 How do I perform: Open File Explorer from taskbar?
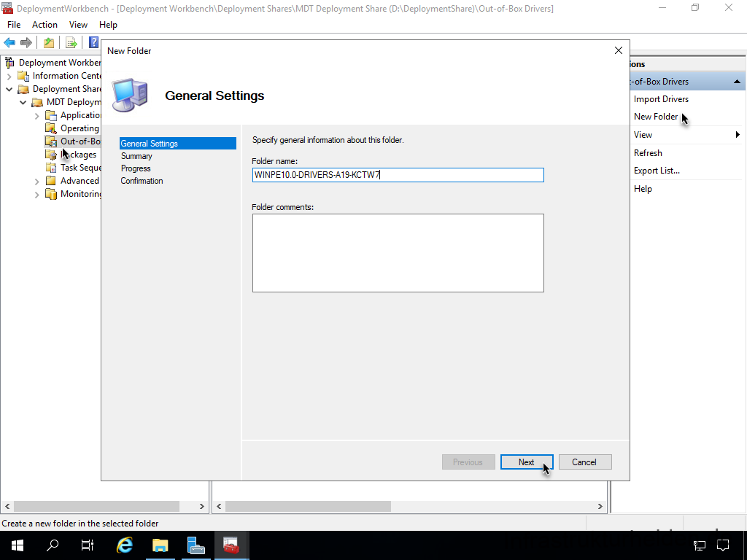pos(160,545)
